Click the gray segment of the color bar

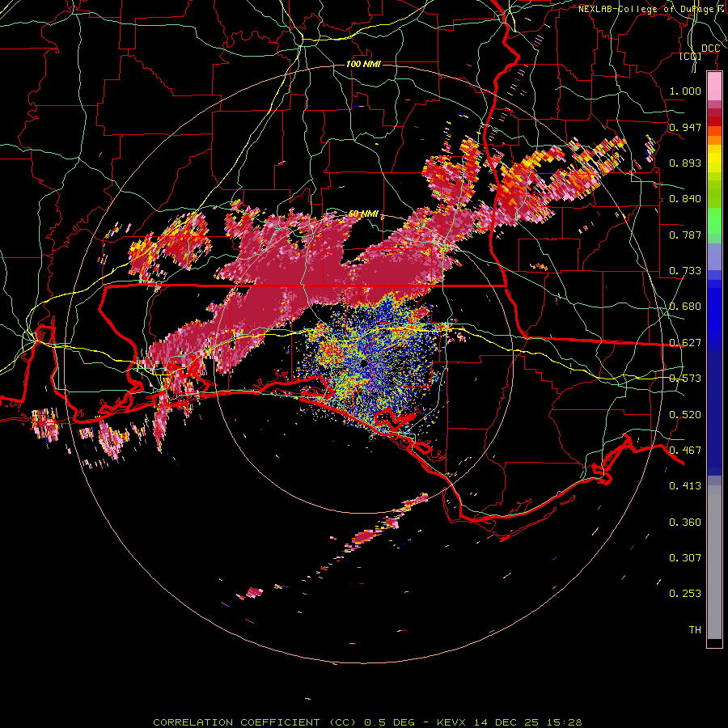[714, 562]
